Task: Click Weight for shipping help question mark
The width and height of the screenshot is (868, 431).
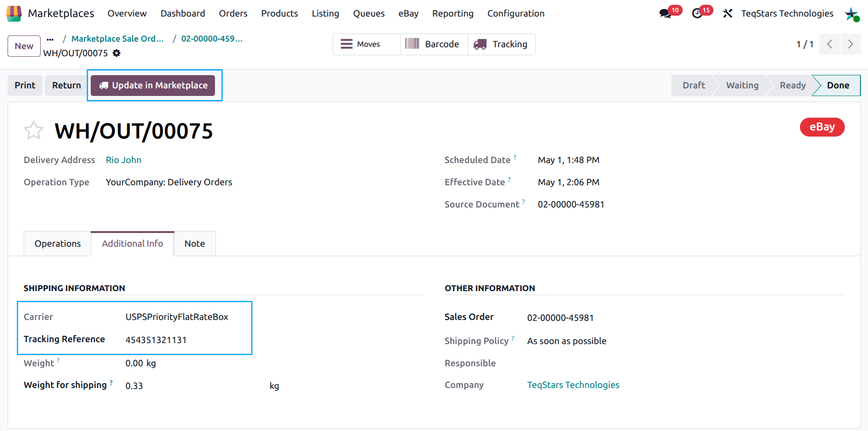Action: 111,382
